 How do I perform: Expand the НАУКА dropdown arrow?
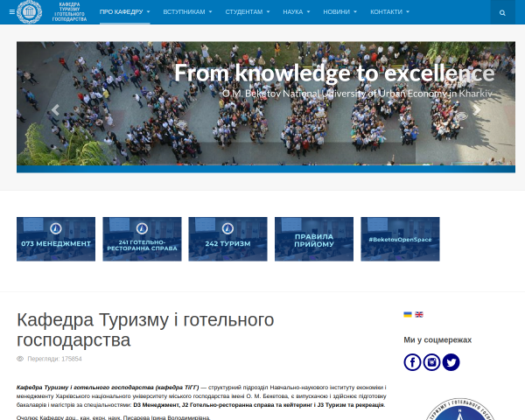click(308, 11)
